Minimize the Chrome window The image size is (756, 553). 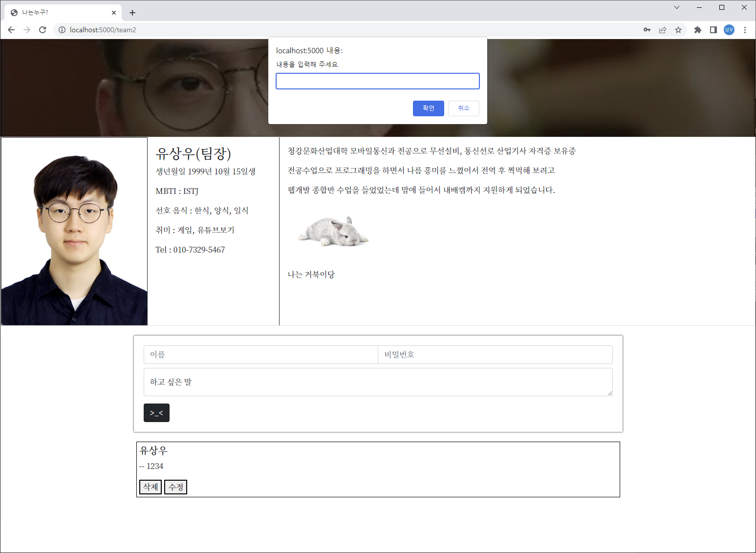click(699, 7)
